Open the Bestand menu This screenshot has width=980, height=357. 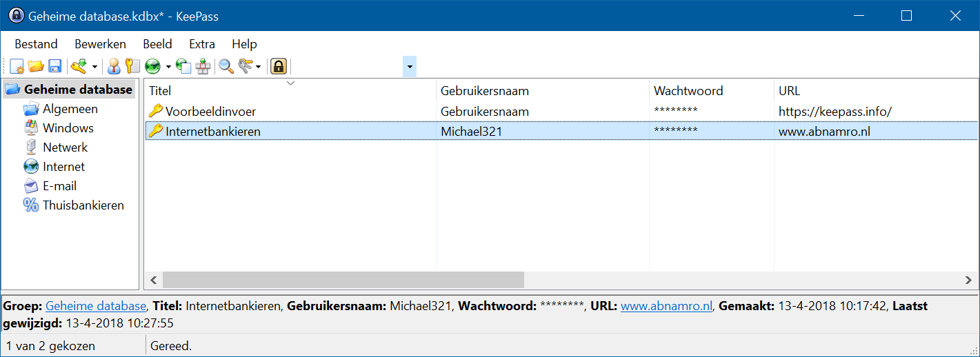point(36,44)
